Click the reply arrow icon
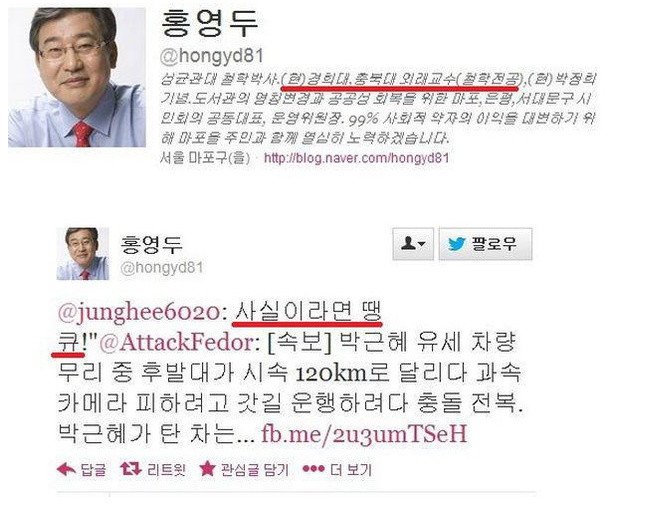The width and height of the screenshot is (659, 505). tap(66, 469)
